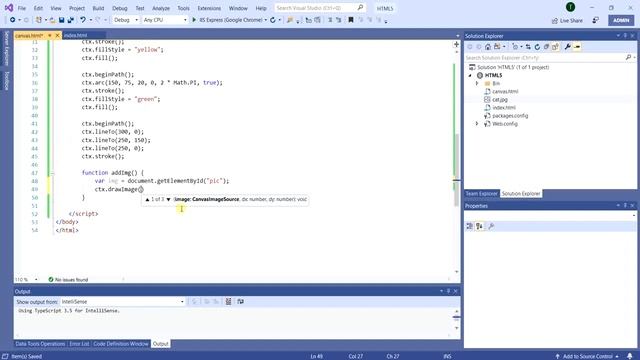Select cat.jpg in Solution Explorer
This screenshot has height=360, width=640.
pyautogui.click(x=500, y=100)
